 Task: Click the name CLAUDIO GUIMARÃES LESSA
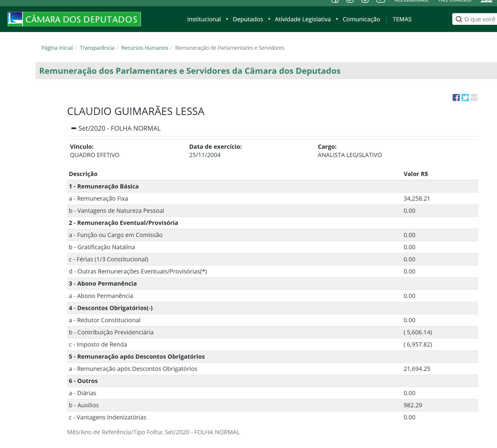(136, 111)
